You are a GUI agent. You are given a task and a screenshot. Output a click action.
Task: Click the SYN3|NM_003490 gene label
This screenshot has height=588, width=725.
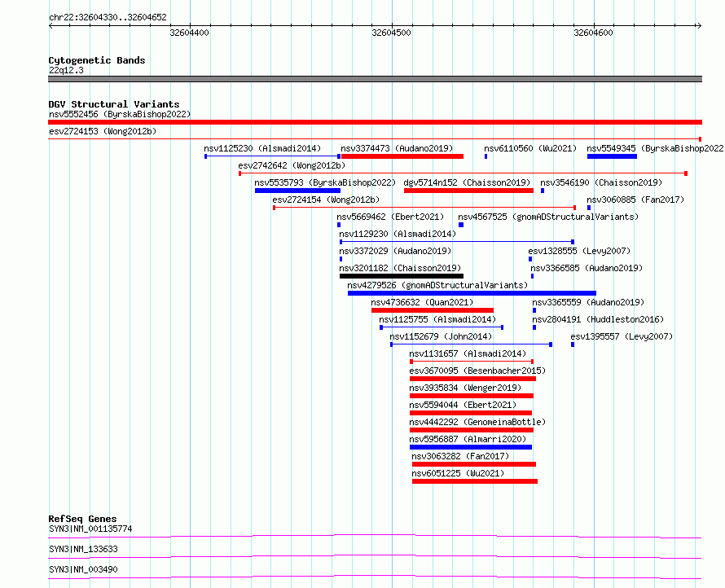coord(83,569)
